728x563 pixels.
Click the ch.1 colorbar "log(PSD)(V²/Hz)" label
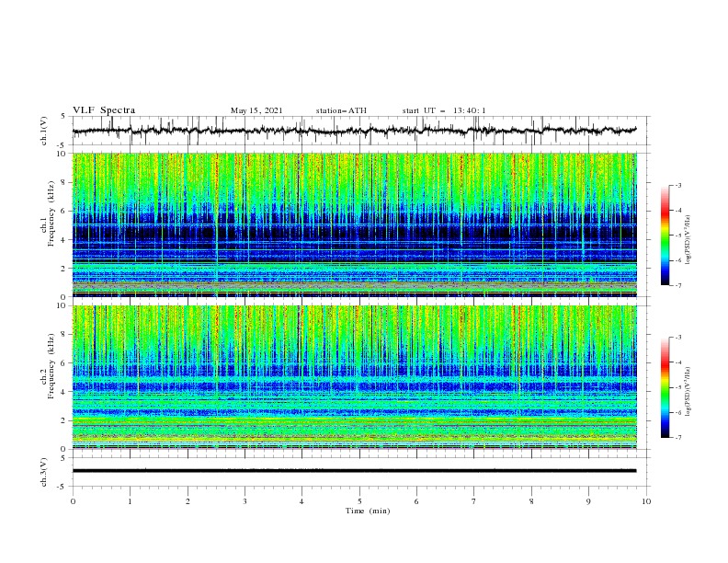688,240
